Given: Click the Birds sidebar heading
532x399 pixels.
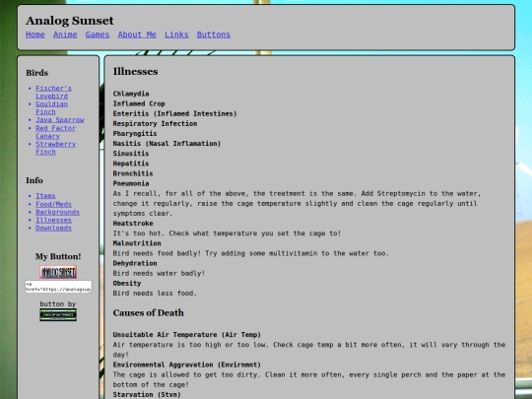Looking at the screenshot, I should (37, 73).
